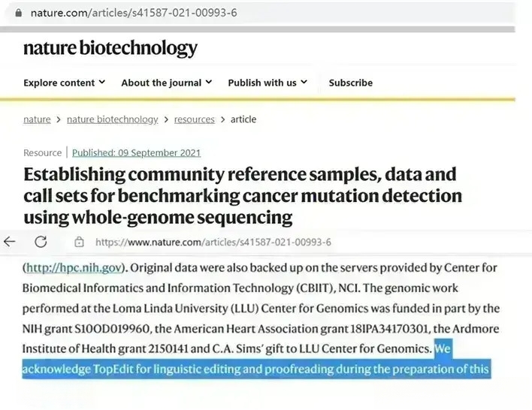Screen dimensions: 532x410
Task: Click the Published: 09 September 2021 link
Action: [137, 152]
